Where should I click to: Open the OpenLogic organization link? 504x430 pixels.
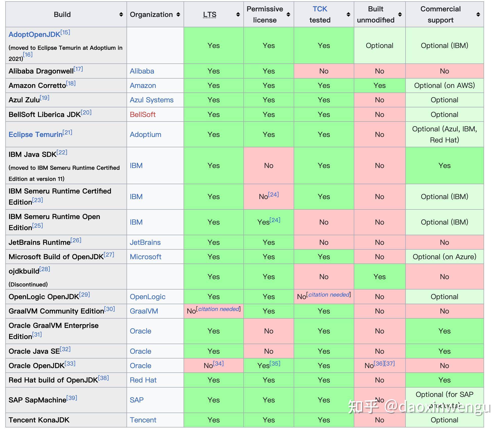[x=147, y=297]
